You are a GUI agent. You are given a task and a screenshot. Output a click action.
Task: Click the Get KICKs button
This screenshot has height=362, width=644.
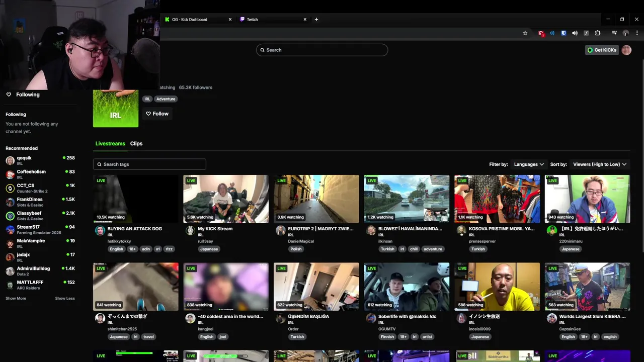pyautogui.click(x=602, y=50)
